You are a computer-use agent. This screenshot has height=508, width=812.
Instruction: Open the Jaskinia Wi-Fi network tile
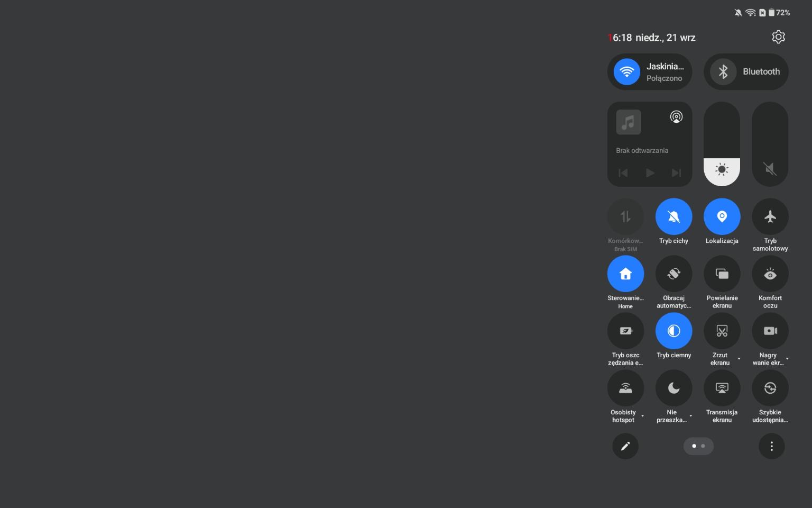(x=650, y=72)
